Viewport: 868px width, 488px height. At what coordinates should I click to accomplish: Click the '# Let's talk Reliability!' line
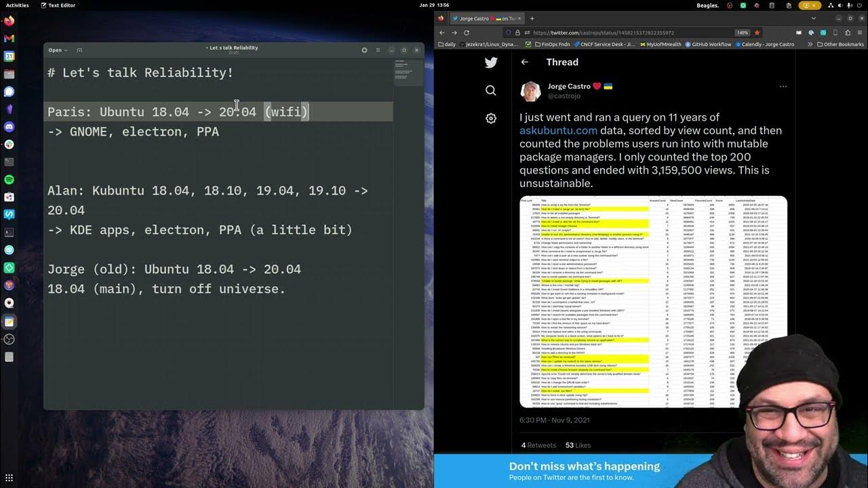(140, 73)
